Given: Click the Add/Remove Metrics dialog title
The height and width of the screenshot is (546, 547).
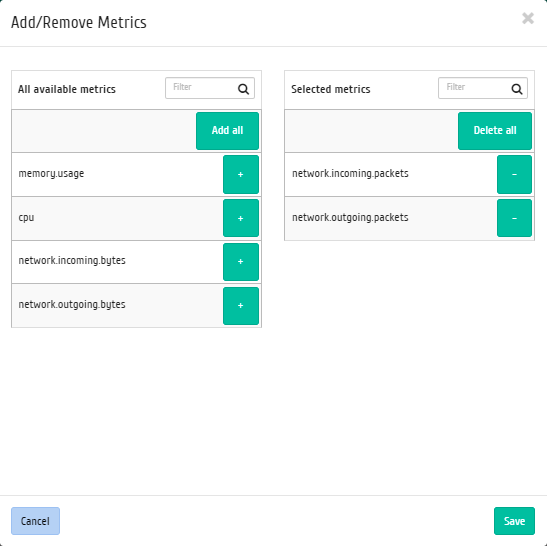Looking at the screenshot, I should click(x=79, y=22).
